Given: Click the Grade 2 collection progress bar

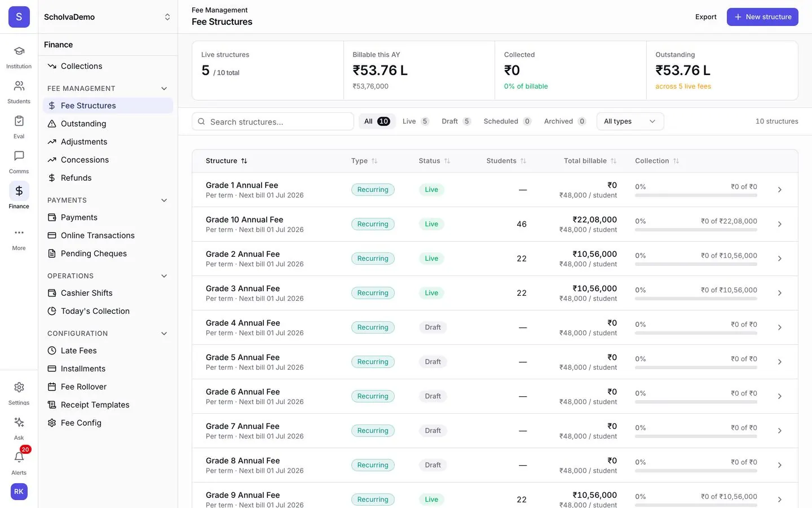Looking at the screenshot, I should pyautogui.click(x=696, y=264).
